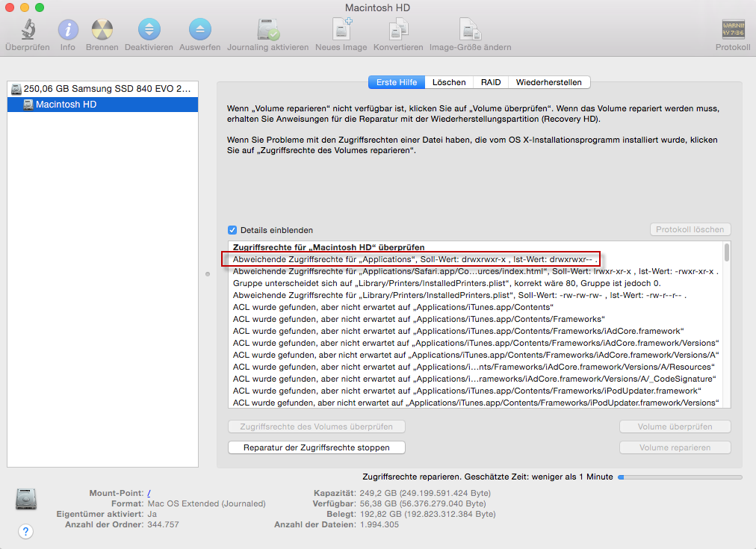This screenshot has height=549, width=756.
Task: Click the Neues Image icon
Action: click(x=342, y=29)
